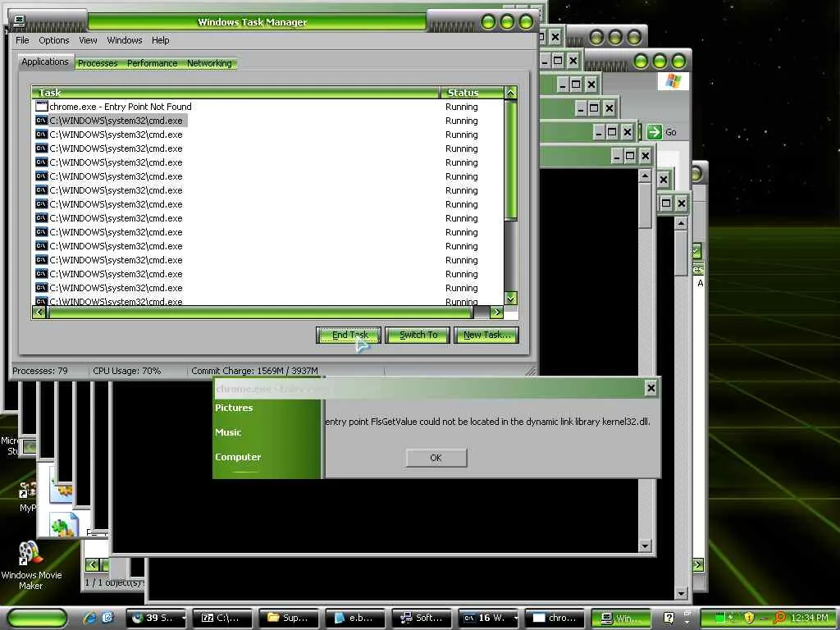Click the question mark icon on the taskbar

[669, 619]
